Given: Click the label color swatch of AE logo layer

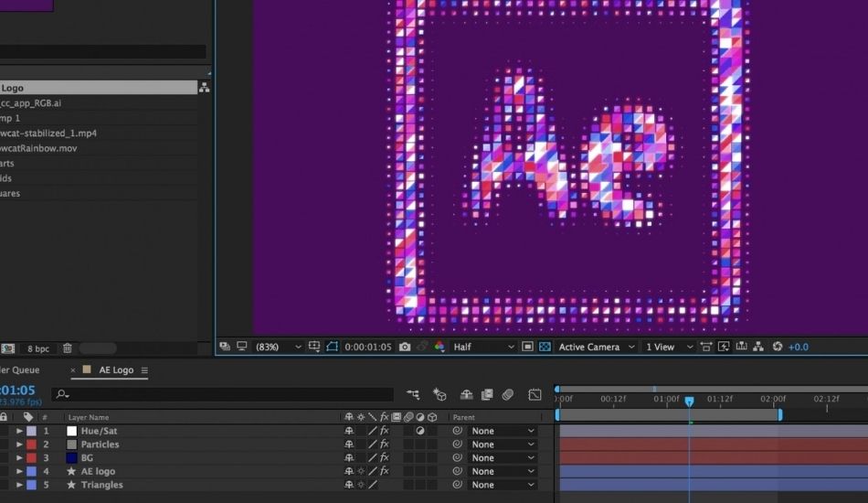Looking at the screenshot, I should click(x=32, y=472).
